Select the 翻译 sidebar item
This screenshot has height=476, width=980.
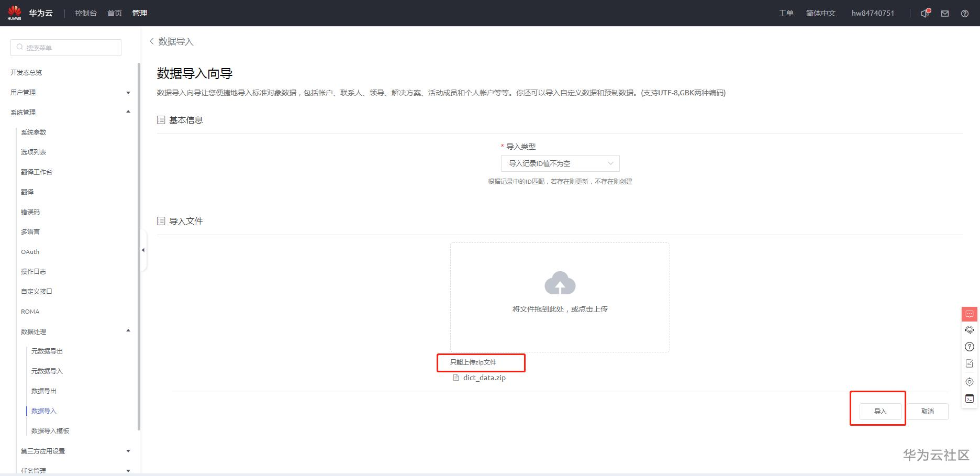click(27, 192)
